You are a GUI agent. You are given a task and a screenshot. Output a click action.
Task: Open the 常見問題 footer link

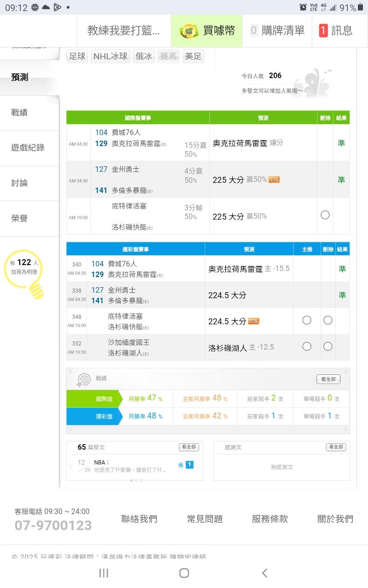pos(205,519)
